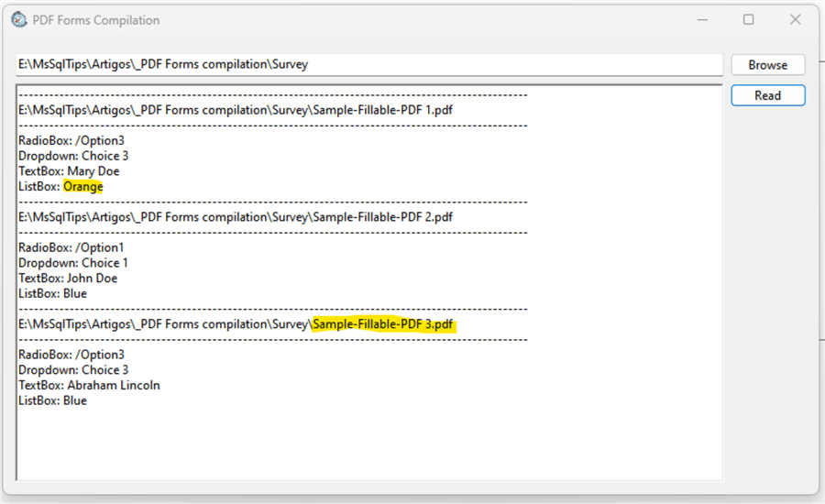Click the 'TextBox: Abraham Lincoln' line
This screenshot has height=504, width=825.
pyautogui.click(x=89, y=385)
